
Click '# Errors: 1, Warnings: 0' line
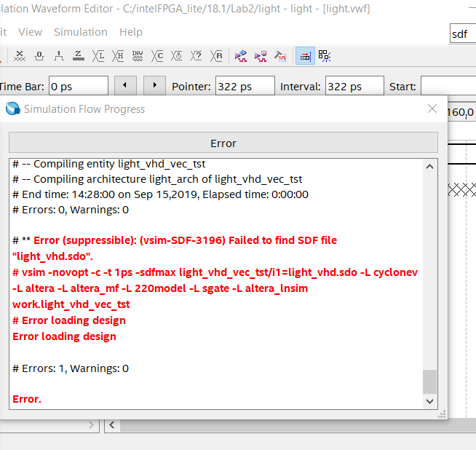point(71,368)
